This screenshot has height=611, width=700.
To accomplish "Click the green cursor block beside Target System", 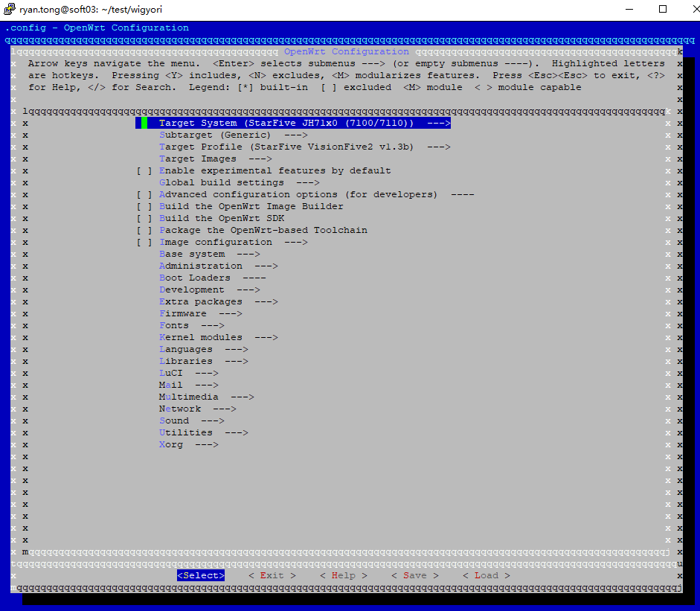I will tap(144, 123).
